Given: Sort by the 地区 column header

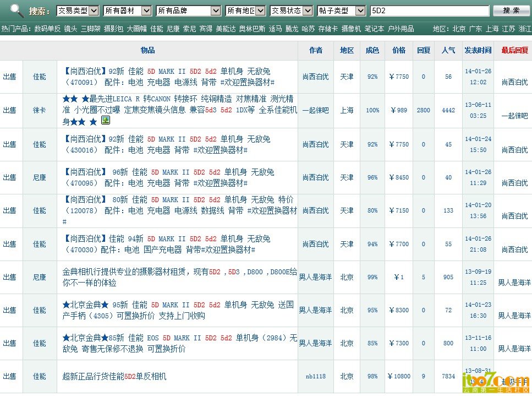Looking at the screenshot, I should click(x=347, y=50).
